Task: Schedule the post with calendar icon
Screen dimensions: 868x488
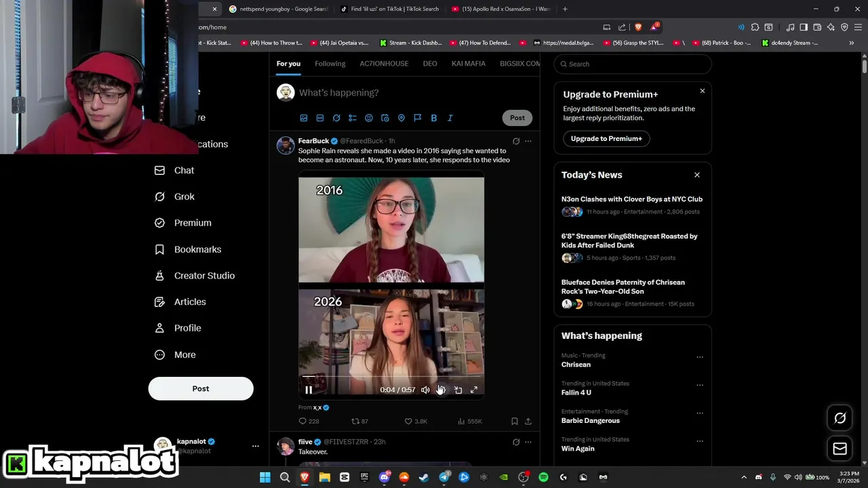Action: [385, 118]
